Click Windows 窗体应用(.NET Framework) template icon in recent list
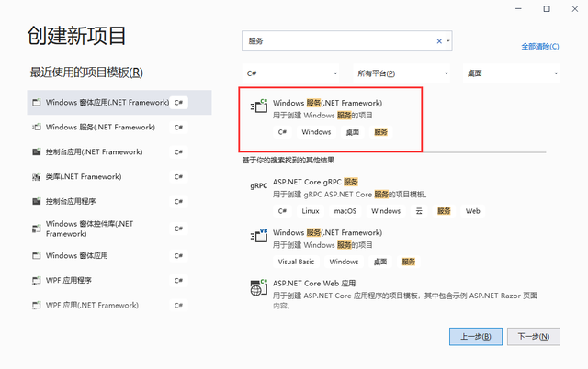The height and width of the screenshot is (369, 588). click(37, 102)
